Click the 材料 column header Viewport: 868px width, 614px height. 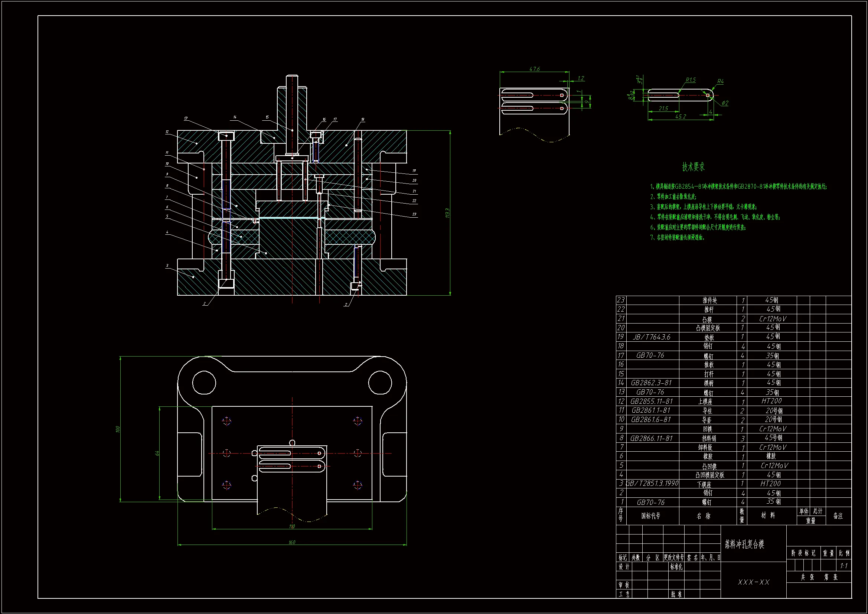tap(767, 516)
